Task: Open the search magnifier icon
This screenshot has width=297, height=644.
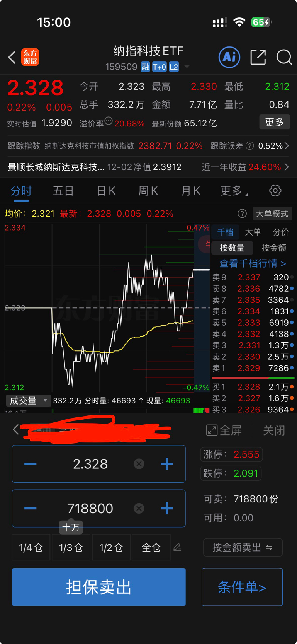Action: (x=284, y=57)
